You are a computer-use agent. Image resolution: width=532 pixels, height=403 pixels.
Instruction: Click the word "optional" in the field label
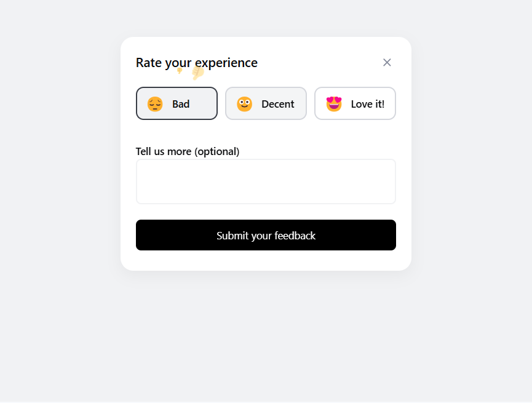pos(216,151)
